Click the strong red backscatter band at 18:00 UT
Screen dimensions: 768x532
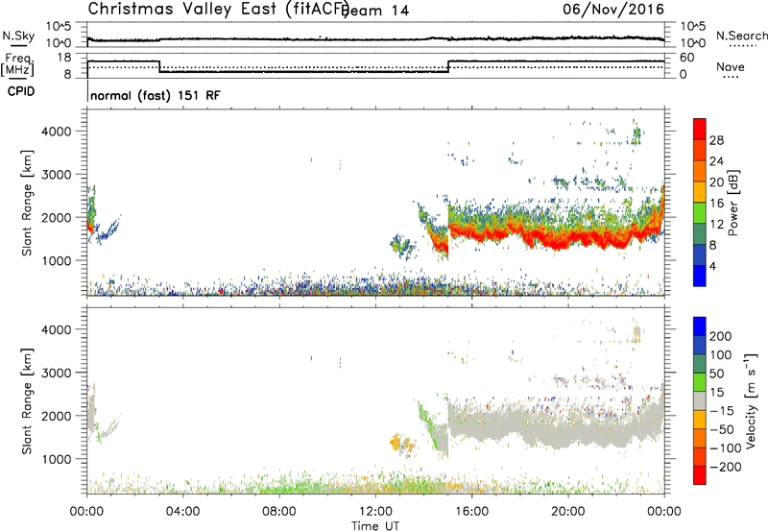click(519, 234)
